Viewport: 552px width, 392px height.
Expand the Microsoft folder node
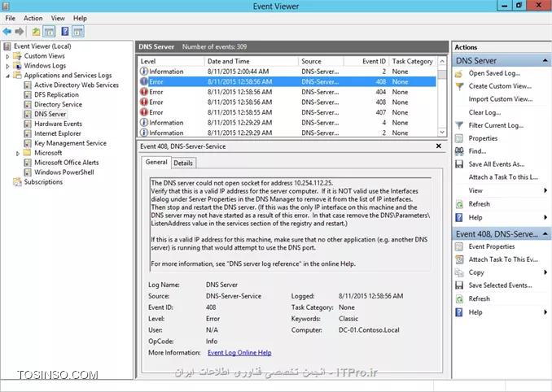[x=18, y=153]
